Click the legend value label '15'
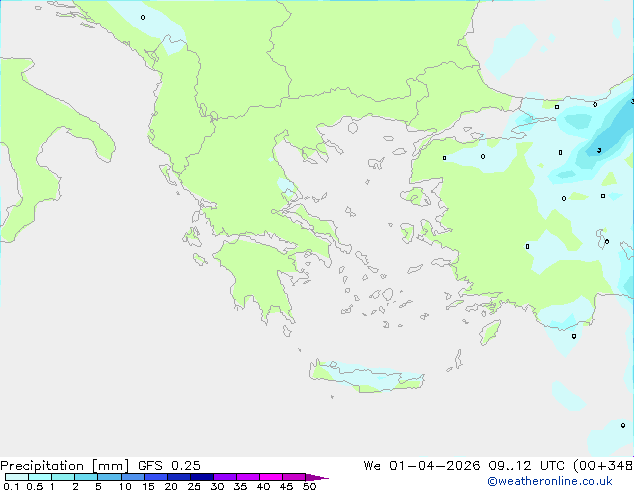The width and height of the screenshot is (634, 490). pyautogui.click(x=148, y=486)
